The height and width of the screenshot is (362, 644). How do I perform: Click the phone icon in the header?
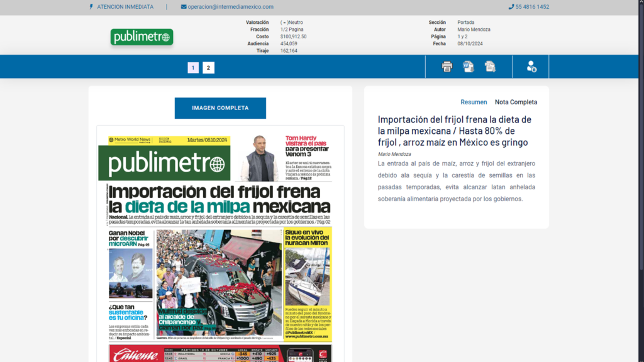(511, 6)
